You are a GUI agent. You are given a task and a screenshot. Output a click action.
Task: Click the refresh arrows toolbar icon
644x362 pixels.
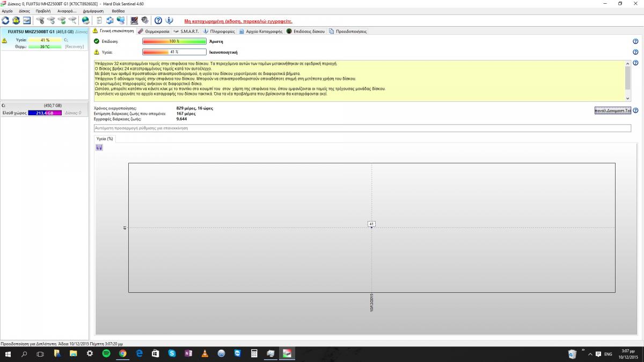coord(5,20)
